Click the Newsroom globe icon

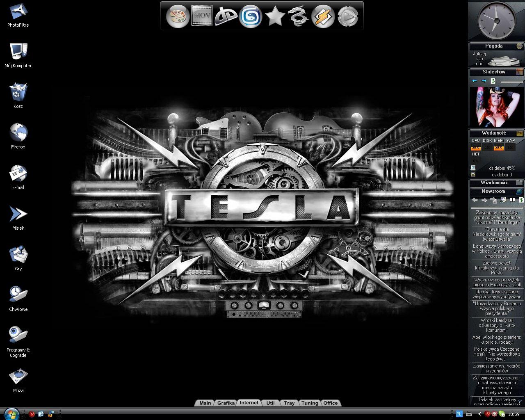(520, 192)
